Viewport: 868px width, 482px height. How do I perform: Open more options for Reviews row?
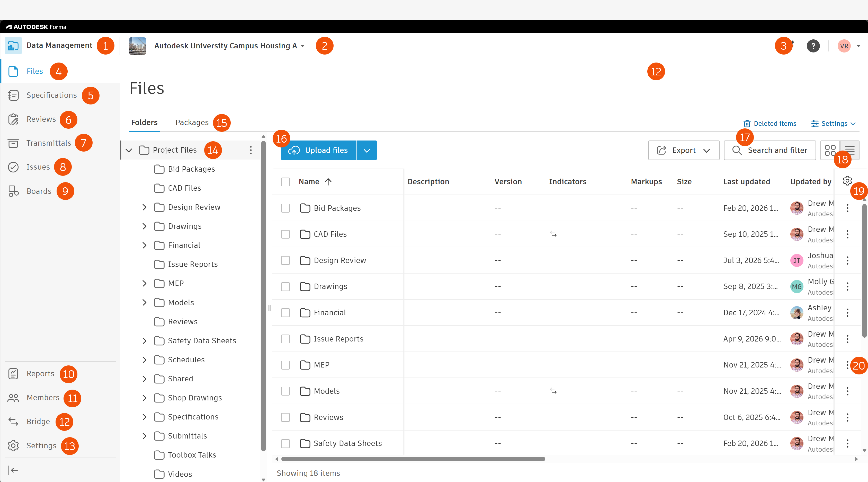(x=847, y=418)
